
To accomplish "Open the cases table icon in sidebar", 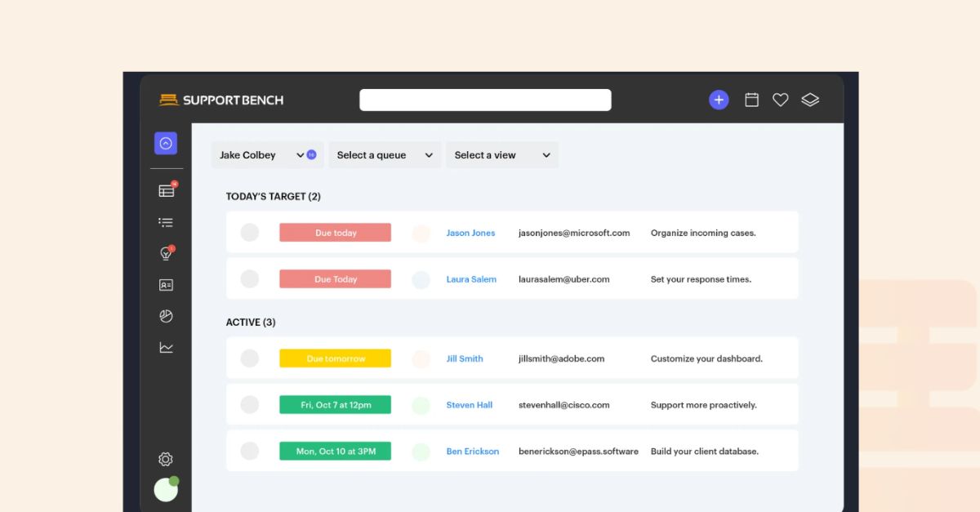I will pyautogui.click(x=167, y=191).
